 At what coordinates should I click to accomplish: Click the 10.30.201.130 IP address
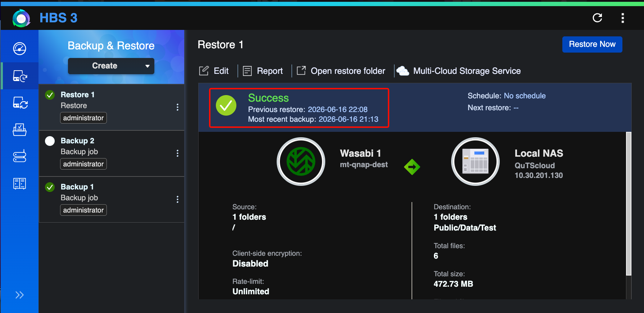click(x=539, y=175)
